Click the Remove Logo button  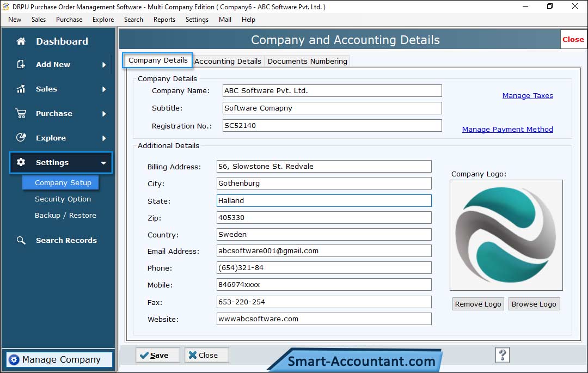click(x=478, y=304)
